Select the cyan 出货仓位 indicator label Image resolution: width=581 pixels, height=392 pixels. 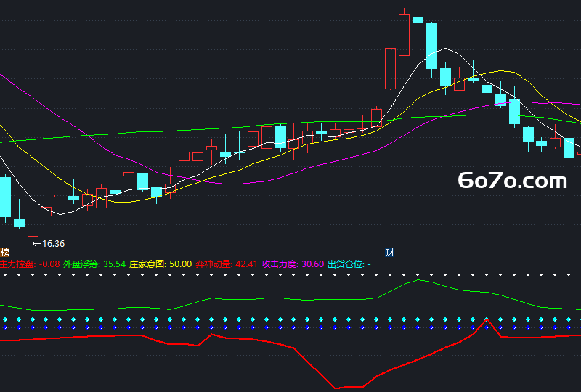346,264
